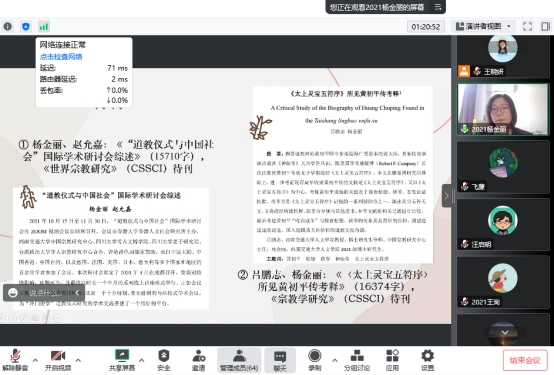Open the 聊天 chat panel
Screen dimensions: 554x375
pyautogui.click(x=280, y=361)
